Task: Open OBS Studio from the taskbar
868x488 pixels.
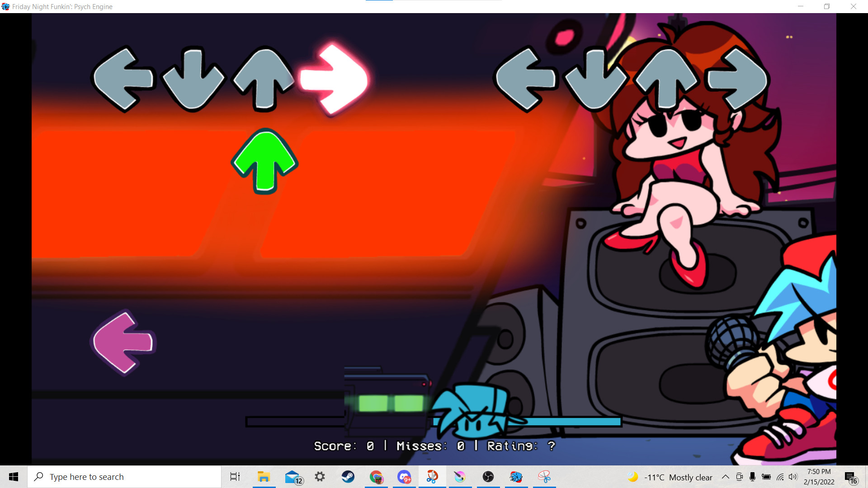Action: [x=488, y=477]
